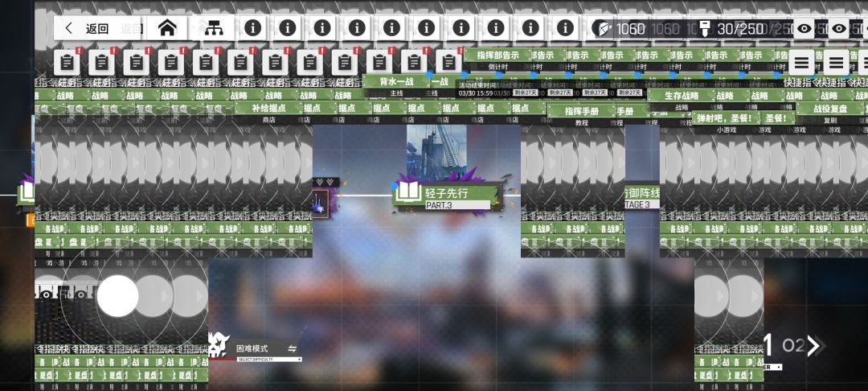Tap the bright white joystick circle
The image size is (868, 391).
tap(118, 296)
